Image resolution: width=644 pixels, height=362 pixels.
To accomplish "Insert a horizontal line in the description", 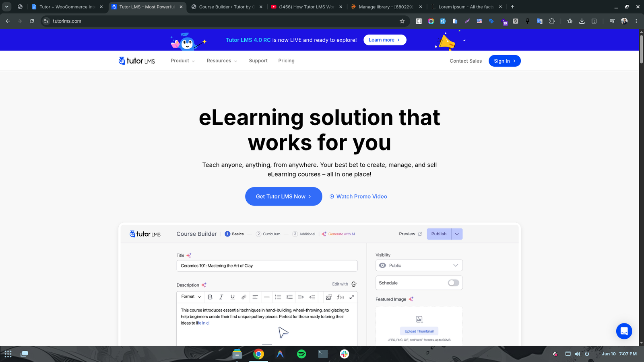I will [266, 297].
